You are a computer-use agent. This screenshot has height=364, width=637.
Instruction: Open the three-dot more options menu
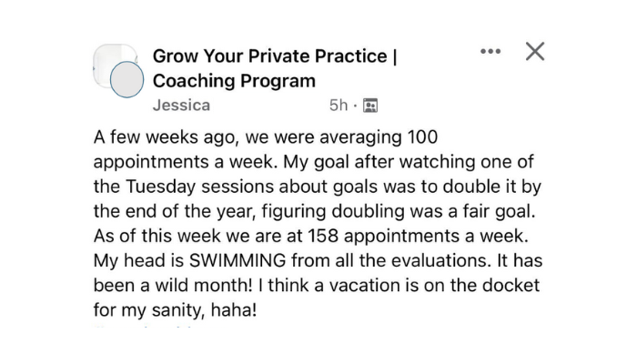pyautogui.click(x=491, y=52)
